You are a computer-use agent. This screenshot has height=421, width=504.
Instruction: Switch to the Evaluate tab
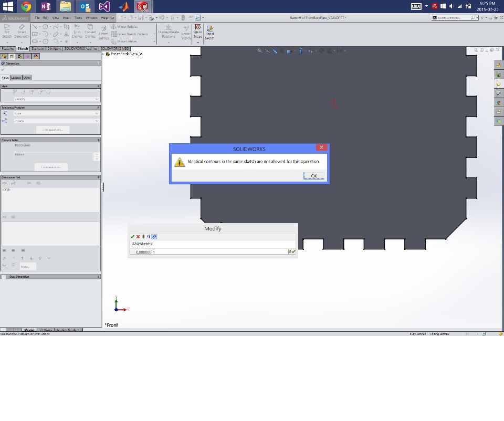(x=38, y=48)
